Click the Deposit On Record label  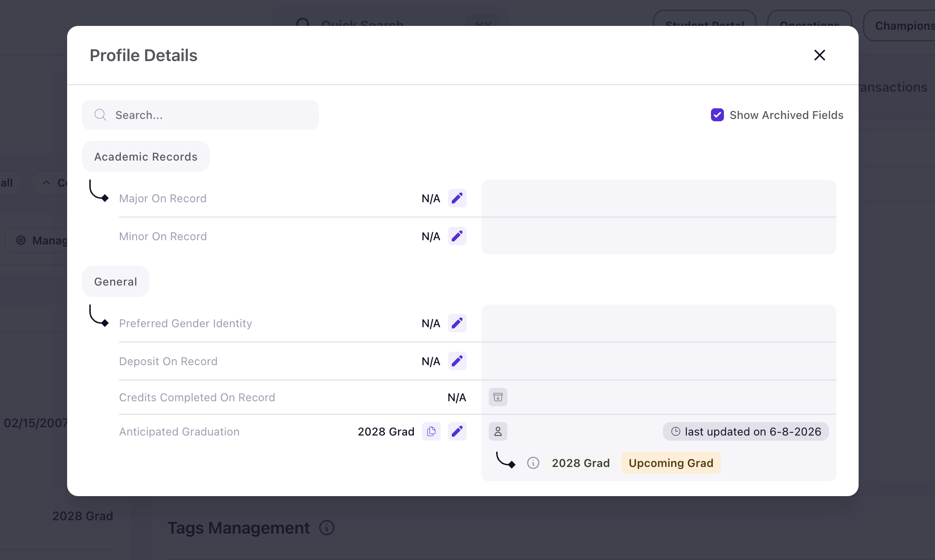coord(168,361)
